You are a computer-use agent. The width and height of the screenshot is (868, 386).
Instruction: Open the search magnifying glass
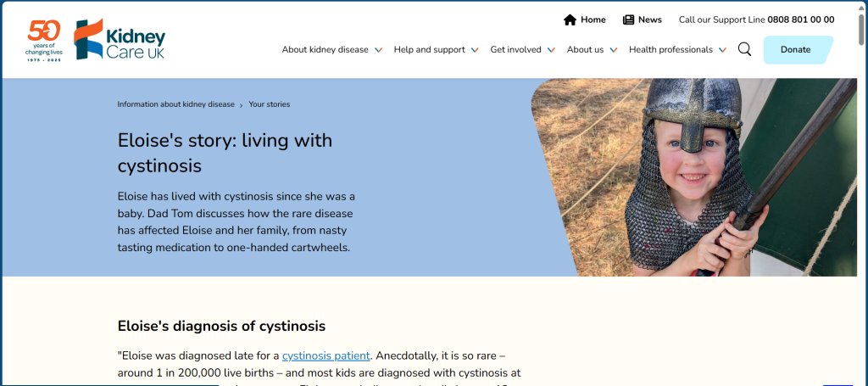(x=744, y=49)
